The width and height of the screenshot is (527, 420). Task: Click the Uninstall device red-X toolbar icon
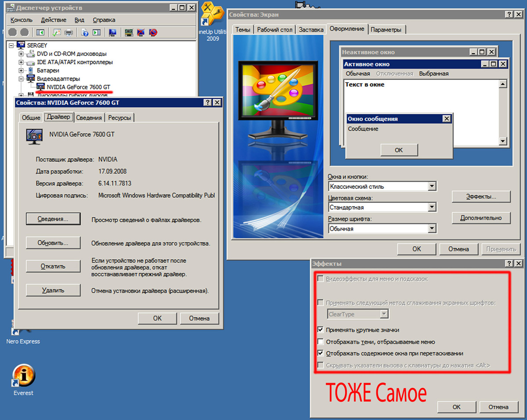141,32
